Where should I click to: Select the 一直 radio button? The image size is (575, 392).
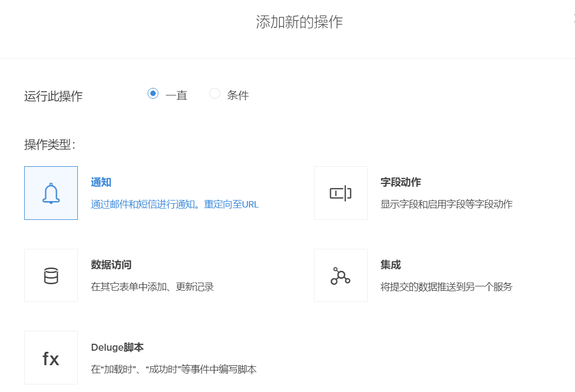[153, 94]
